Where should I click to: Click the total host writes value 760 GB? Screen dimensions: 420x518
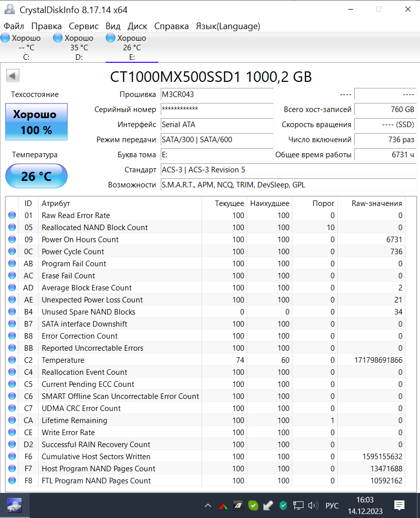pos(385,110)
